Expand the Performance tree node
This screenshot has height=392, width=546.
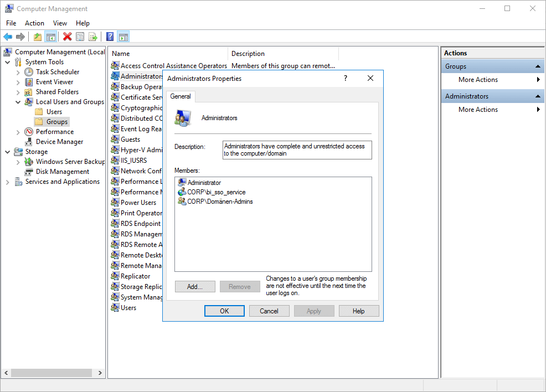17,131
